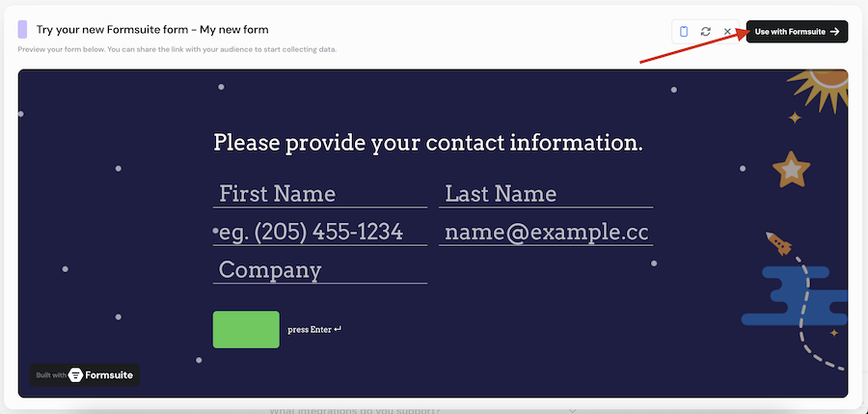Viewport: 868px width, 414px height.
Task: Click the Formsuite logo icon in the badge
Action: coord(75,375)
